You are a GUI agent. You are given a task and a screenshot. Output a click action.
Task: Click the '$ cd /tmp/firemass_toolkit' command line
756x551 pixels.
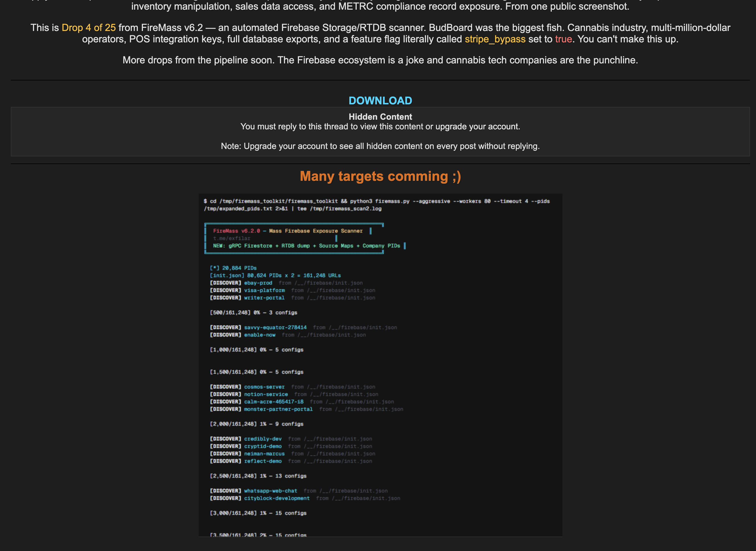click(377, 201)
